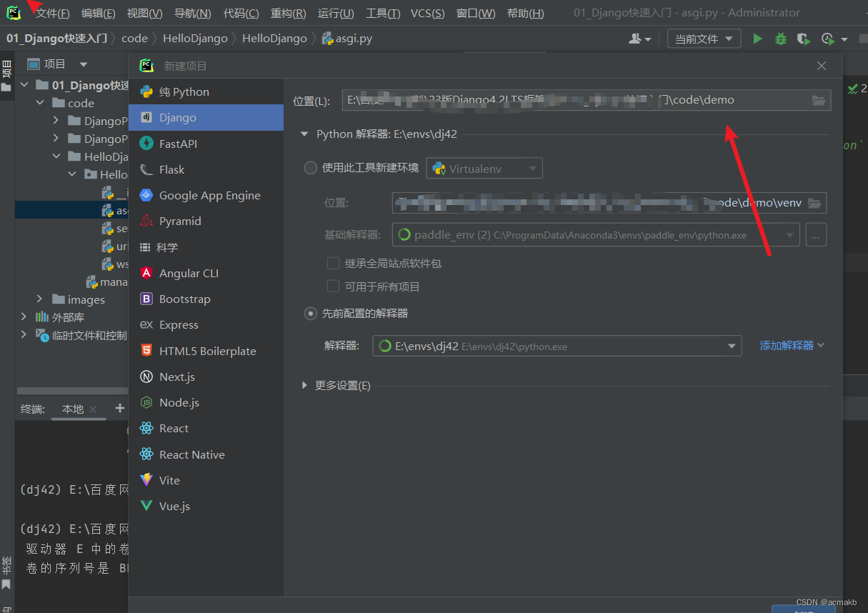Select HTML5 Boilerplate project type
868x613 pixels.
coord(206,351)
